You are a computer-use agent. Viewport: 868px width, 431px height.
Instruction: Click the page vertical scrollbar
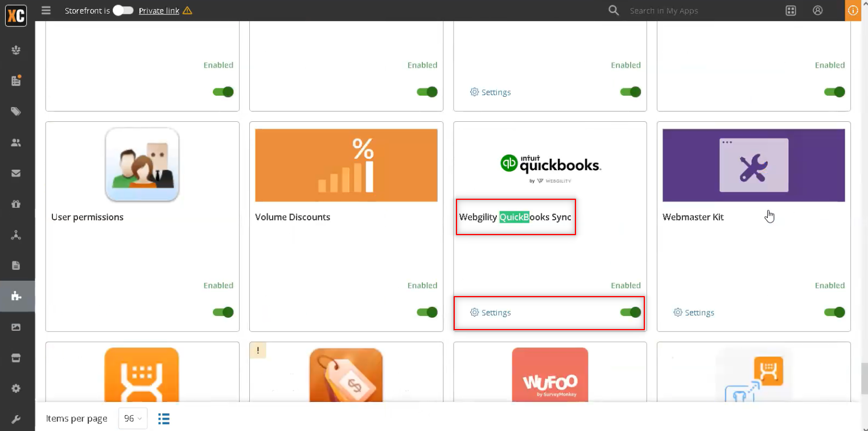click(x=864, y=377)
